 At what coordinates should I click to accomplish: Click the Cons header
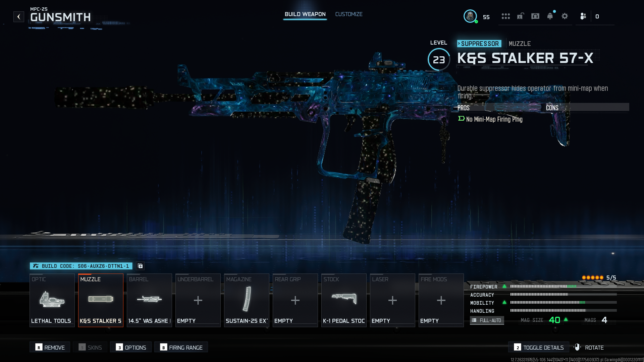552,108
